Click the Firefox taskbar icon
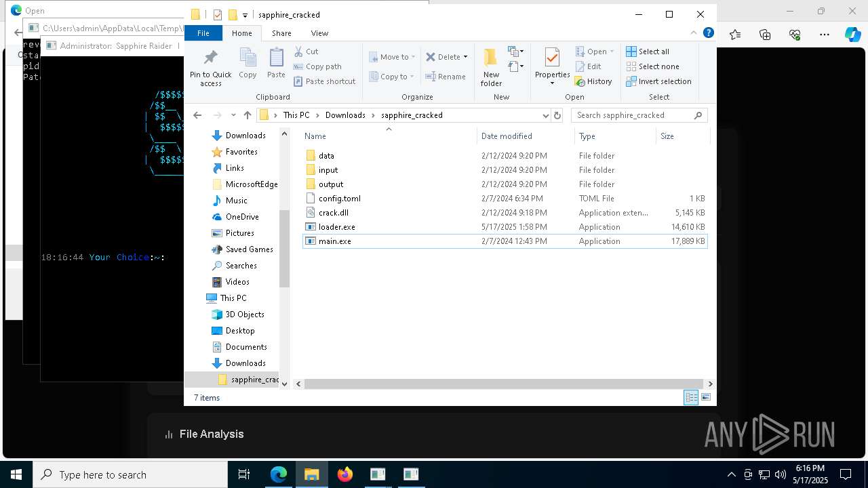This screenshot has width=868, height=488. 345,474
